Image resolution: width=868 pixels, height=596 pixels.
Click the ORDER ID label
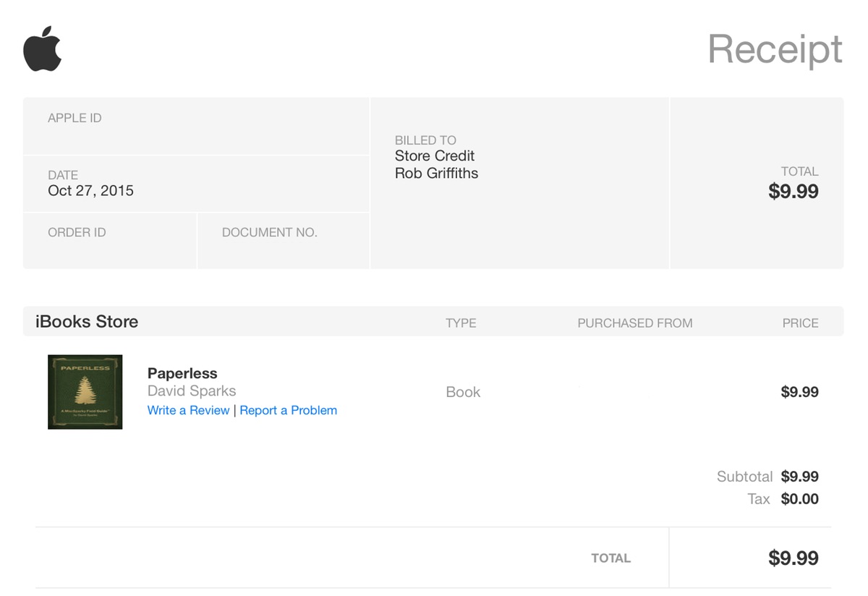[77, 232]
